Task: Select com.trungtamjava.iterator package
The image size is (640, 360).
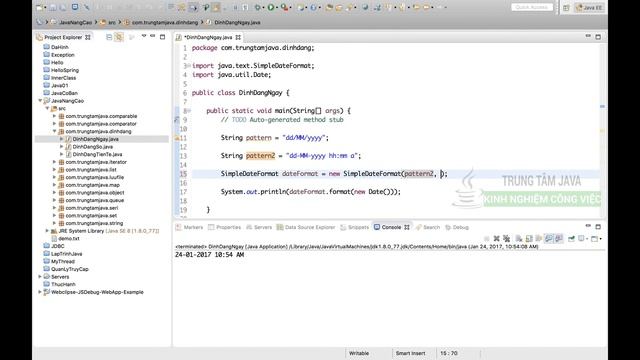Action: pyautogui.click(x=96, y=162)
